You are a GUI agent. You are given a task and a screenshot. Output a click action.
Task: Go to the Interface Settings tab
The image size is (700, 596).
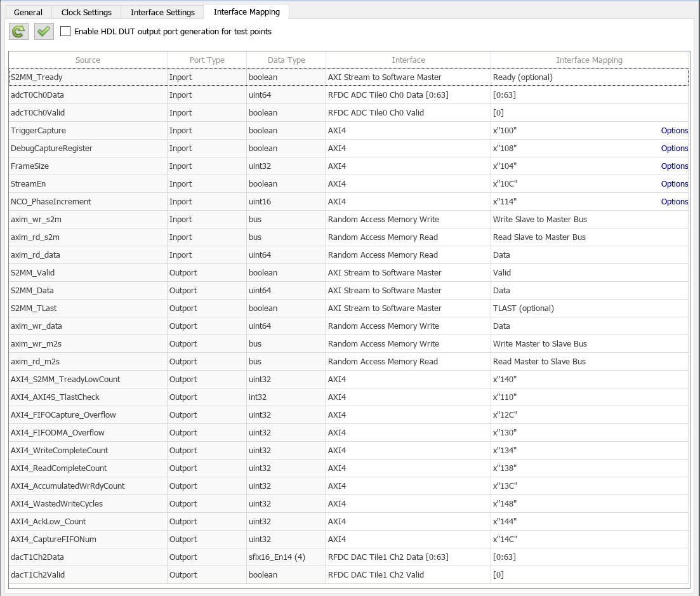pyautogui.click(x=162, y=12)
